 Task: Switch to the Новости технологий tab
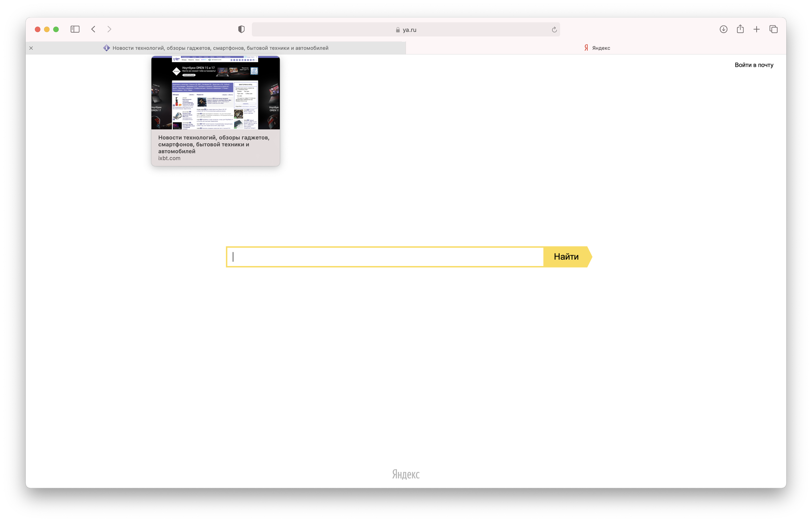(x=220, y=48)
